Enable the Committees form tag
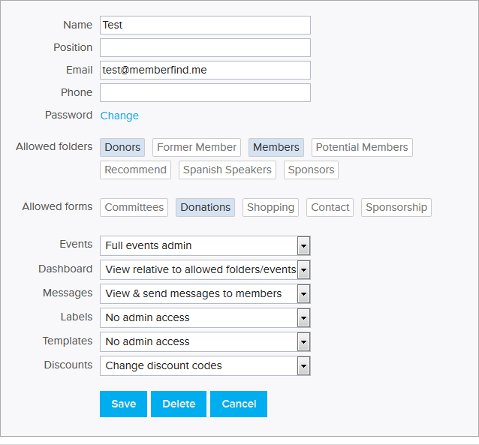 pos(134,207)
